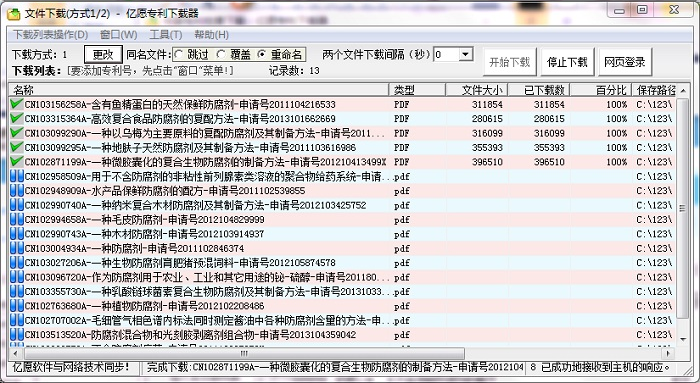
Task: Click blue pending icon of CN103355730A row
Action: 17,291
